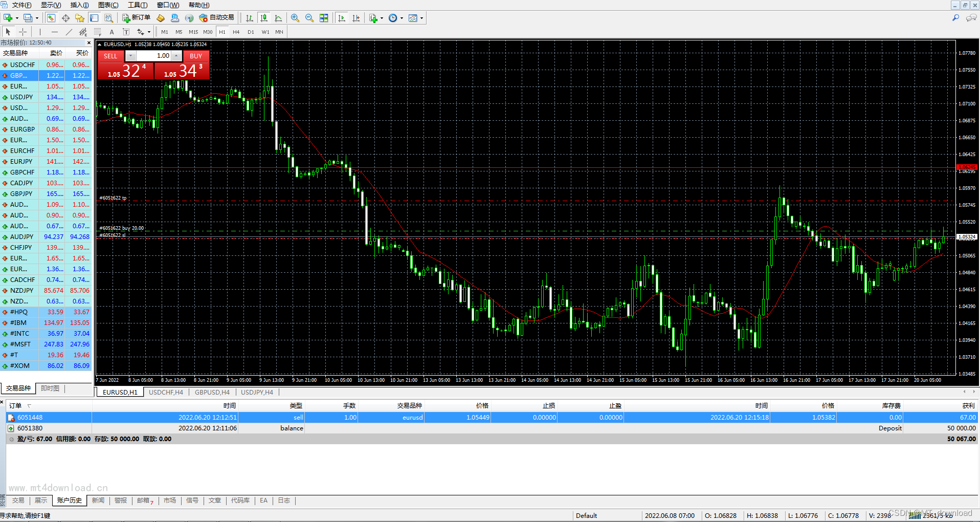Image resolution: width=980 pixels, height=522 pixels.
Task: Collapse one-click trading panel triangle
Action: point(100,45)
